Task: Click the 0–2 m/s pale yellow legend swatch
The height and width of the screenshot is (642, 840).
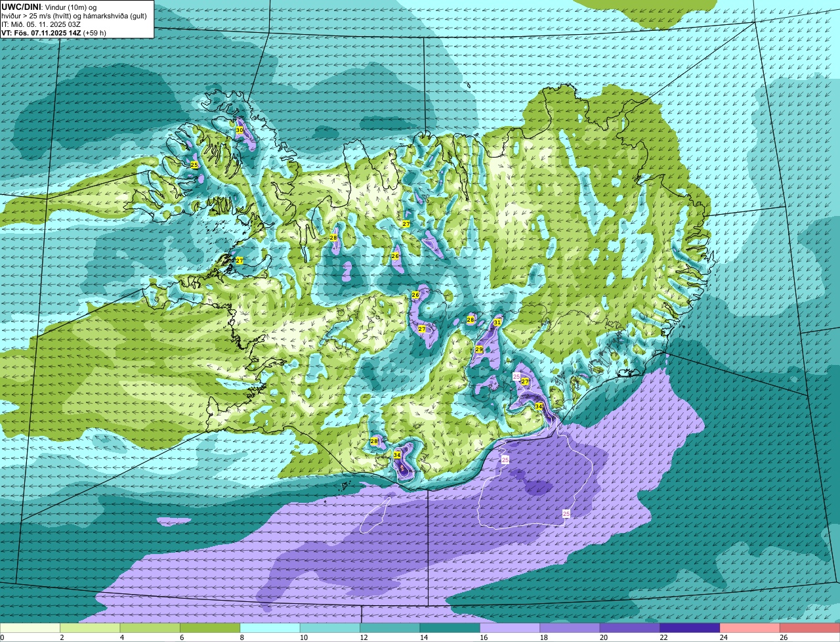Action: click(30, 628)
